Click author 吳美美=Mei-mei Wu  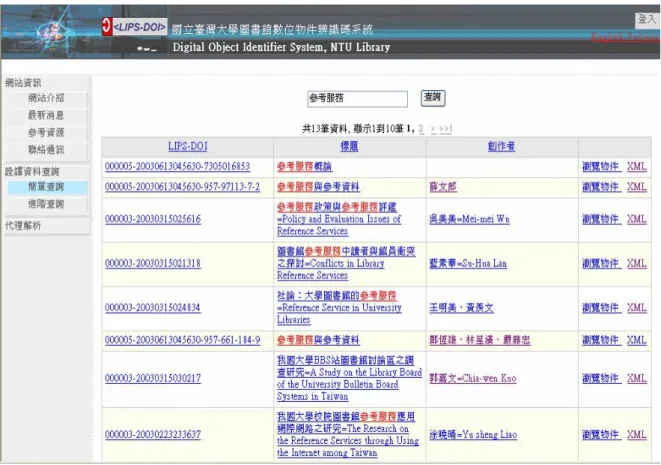pyautogui.click(x=470, y=219)
